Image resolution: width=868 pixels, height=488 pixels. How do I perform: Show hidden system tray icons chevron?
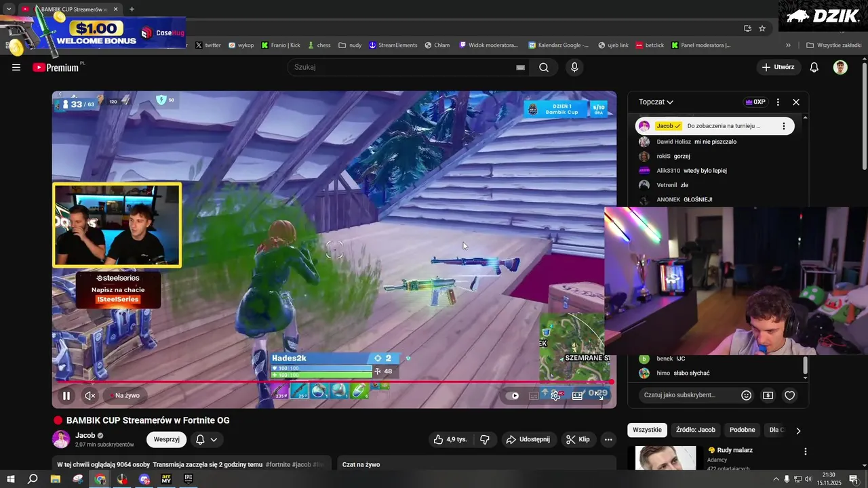775,479
